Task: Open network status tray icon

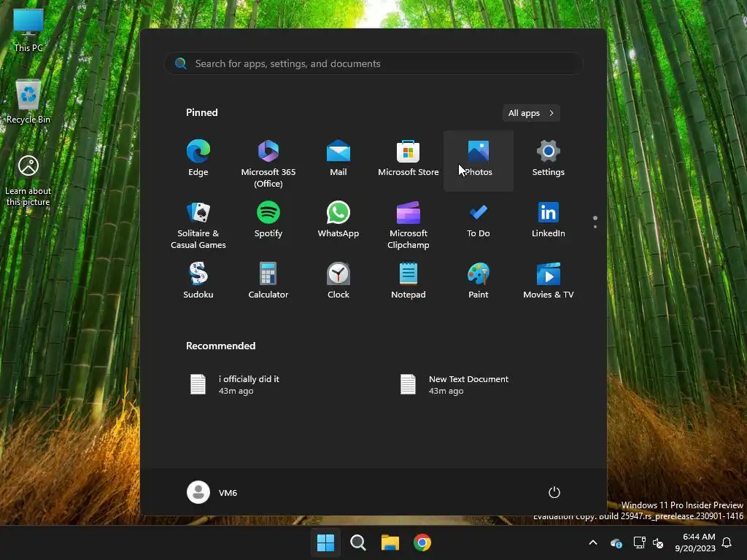Action: click(x=639, y=542)
